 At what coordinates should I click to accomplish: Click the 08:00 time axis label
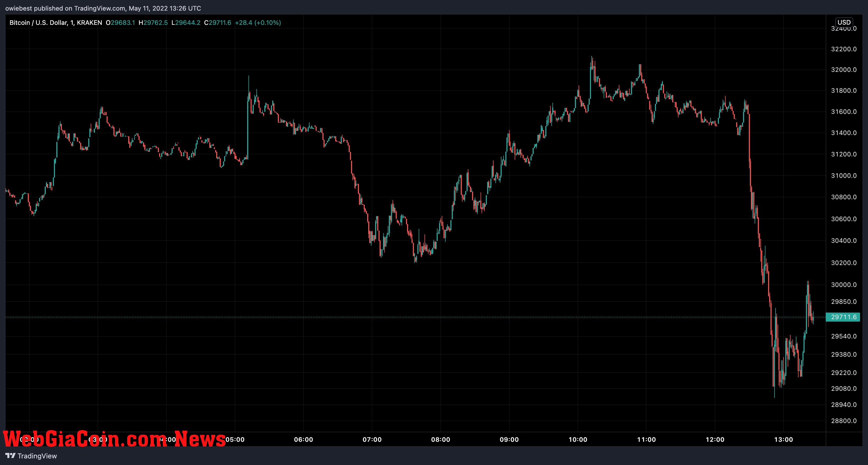tap(441, 439)
